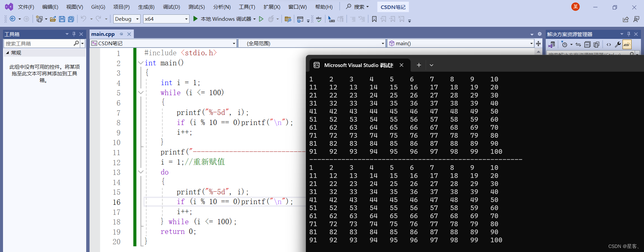Save main.cpp with the single disk icon
The height and width of the screenshot is (252, 644).
(x=62, y=19)
